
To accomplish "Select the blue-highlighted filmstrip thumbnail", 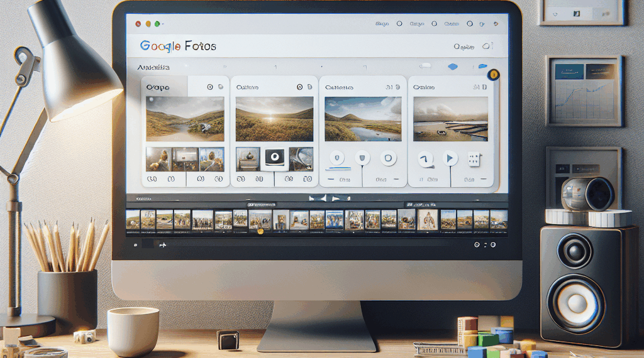I will coord(335,220).
